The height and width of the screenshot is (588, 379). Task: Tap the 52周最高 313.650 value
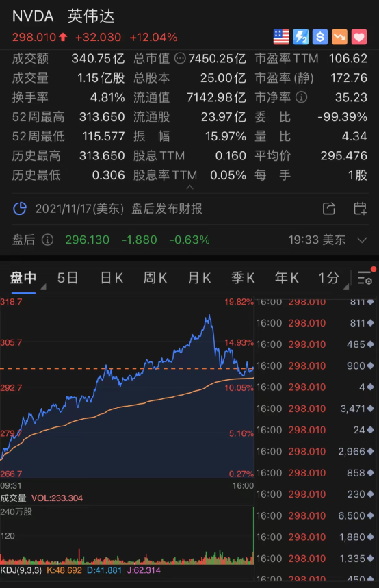click(x=102, y=117)
